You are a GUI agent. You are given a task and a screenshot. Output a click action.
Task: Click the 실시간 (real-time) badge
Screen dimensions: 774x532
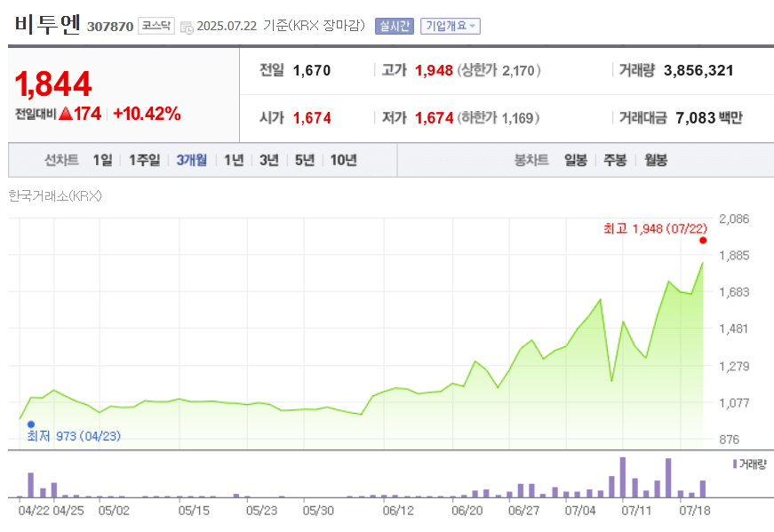click(393, 26)
